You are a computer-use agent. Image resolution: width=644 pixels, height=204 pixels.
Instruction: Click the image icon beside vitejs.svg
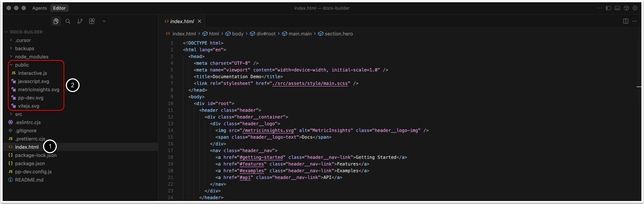(x=13, y=106)
